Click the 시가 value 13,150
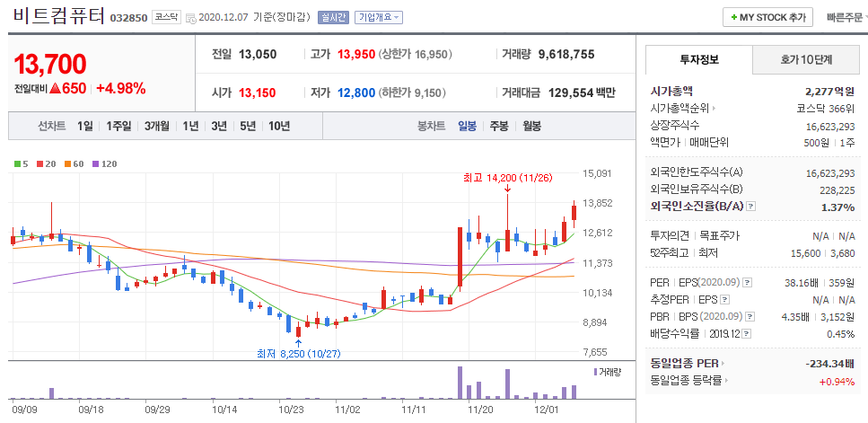Viewport: 868px width, 423px height. [258, 93]
